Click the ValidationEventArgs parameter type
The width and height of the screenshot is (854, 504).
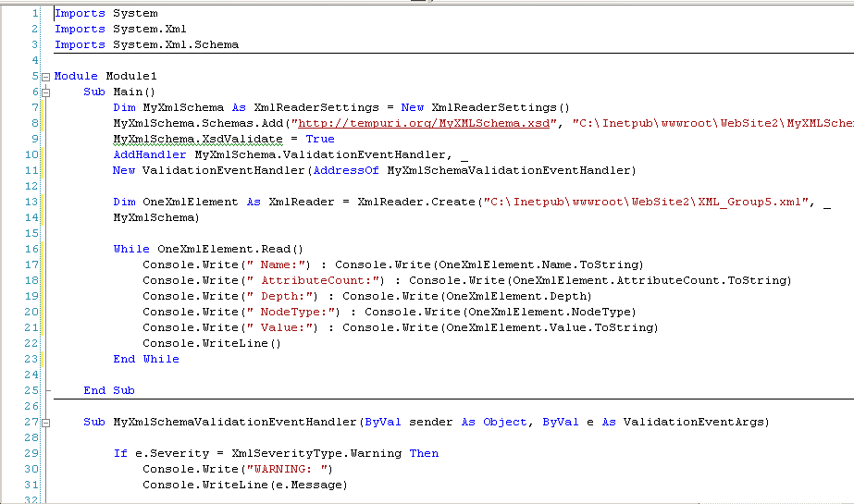coord(696,422)
